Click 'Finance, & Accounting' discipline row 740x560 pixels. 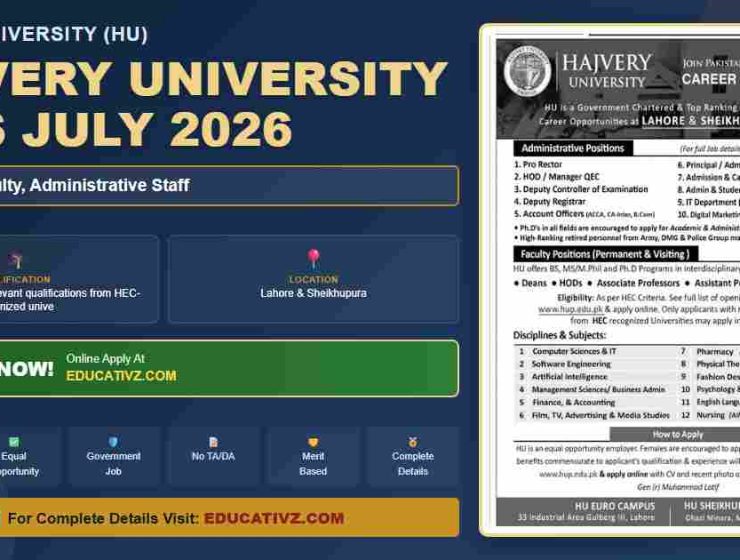coord(573,402)
